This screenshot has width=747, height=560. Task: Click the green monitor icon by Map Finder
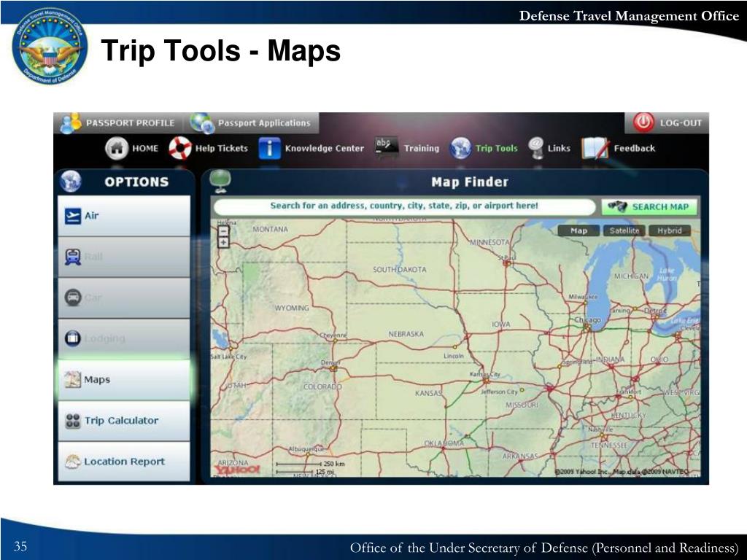pos(220,182)
